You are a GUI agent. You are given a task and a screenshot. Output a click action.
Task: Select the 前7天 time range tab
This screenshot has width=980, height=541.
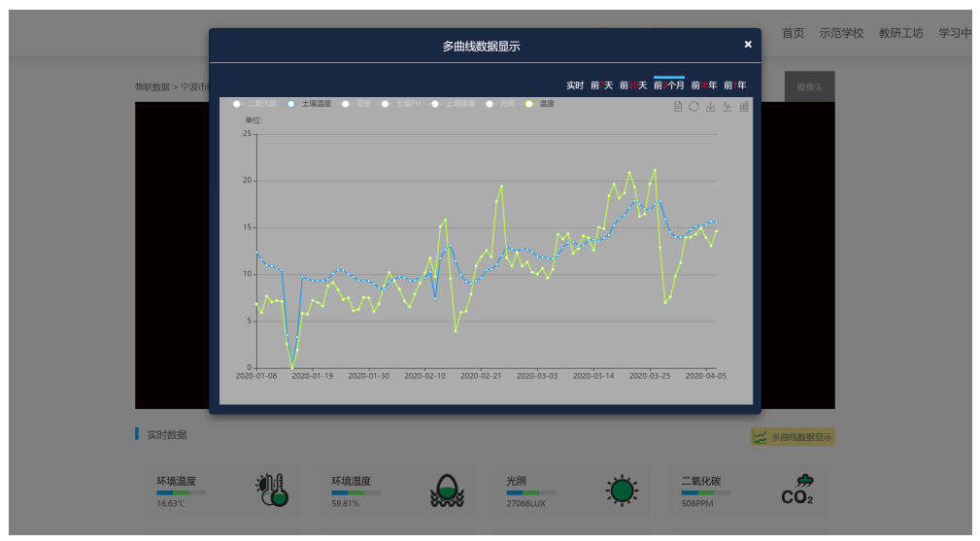[x=602, y=85]
